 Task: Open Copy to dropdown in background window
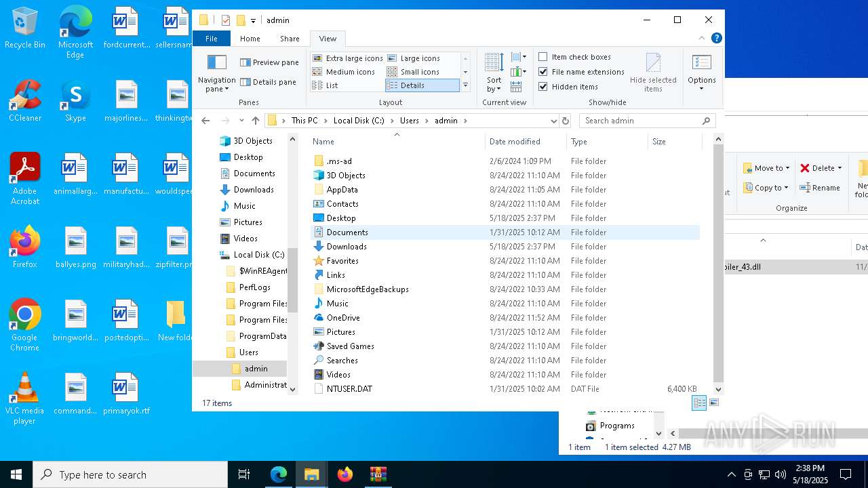[x=766, y=188]
